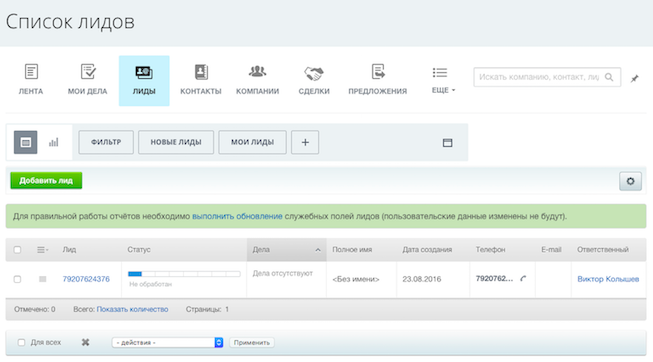Select the Мои лиды filter tab
Image resolution: width=653 pixels, height=362 pixels.
point(252,142)
